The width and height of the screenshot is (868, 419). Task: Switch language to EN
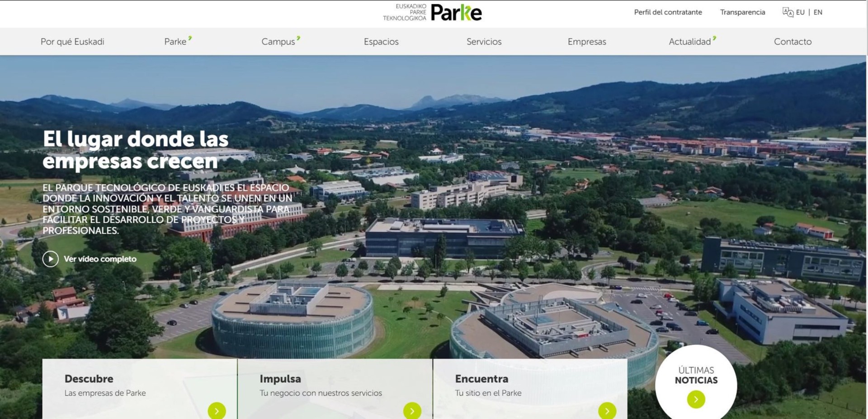(x=818, y=12)
